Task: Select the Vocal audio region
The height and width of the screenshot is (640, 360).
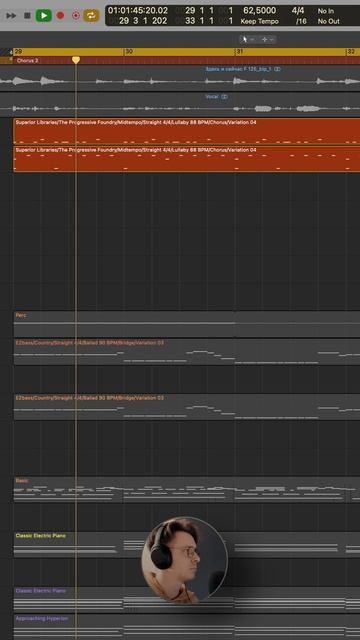Action: (x=180, y=105)
